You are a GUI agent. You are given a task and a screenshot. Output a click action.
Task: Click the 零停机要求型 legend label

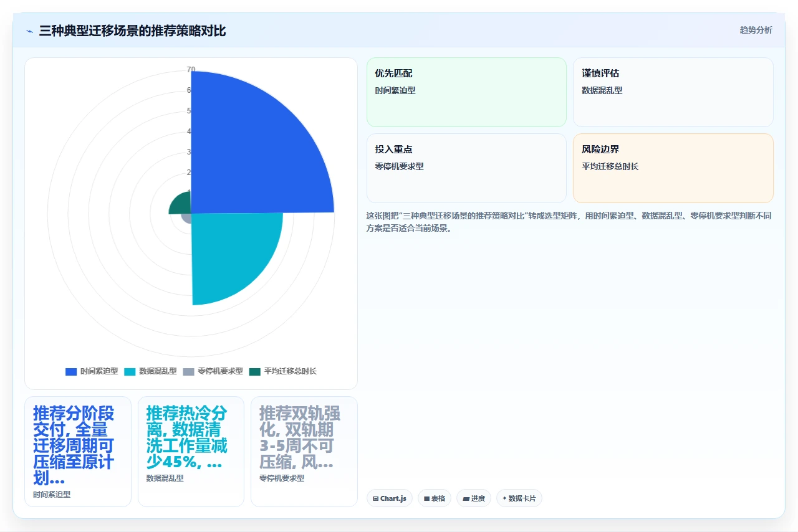click(x=220, y=371)
